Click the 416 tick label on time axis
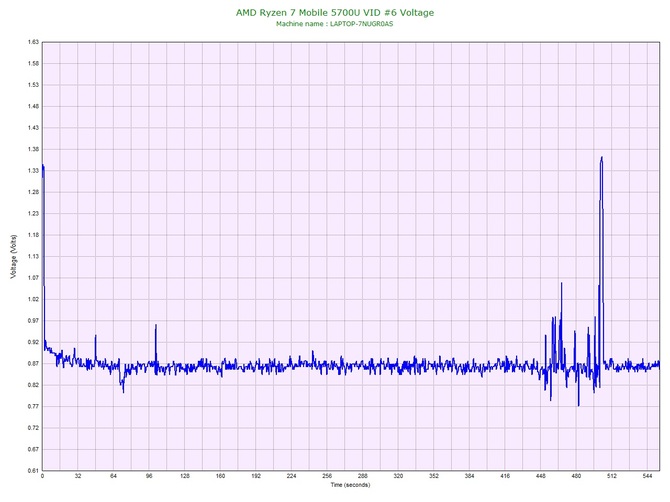The image size is (670, 502). [505, 476]
